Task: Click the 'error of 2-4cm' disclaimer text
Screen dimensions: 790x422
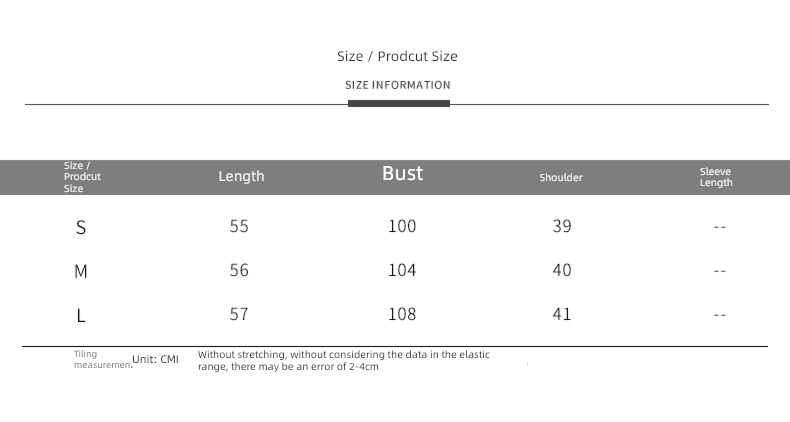Action: click(344, 361)
